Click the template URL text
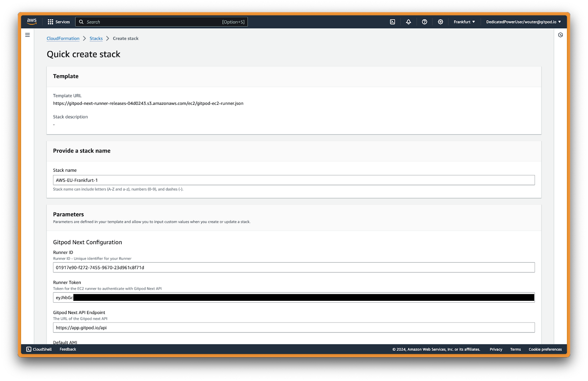Screen dimensions: 588x381 148,103
